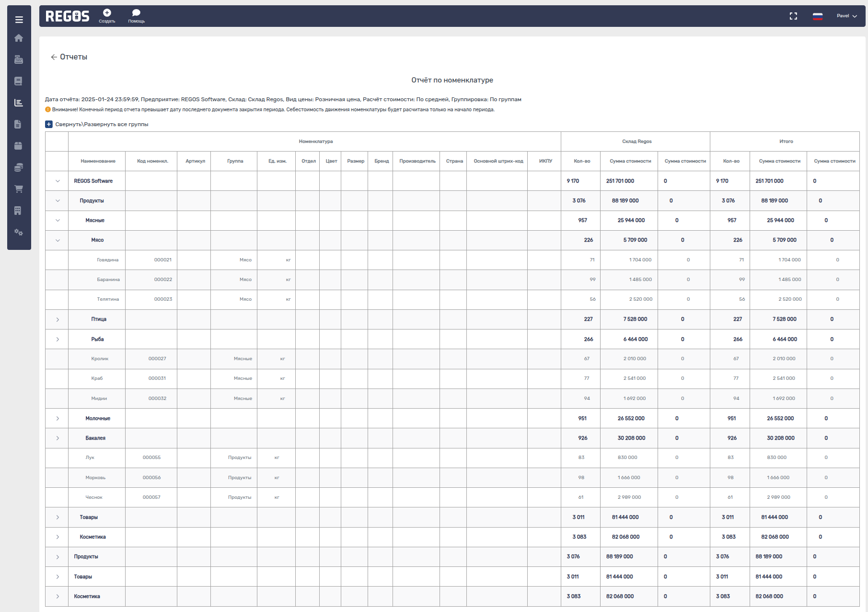868x612 pixels.
Task: Open the book catalog icon in sidebar
Action: (x=18, y=81)
